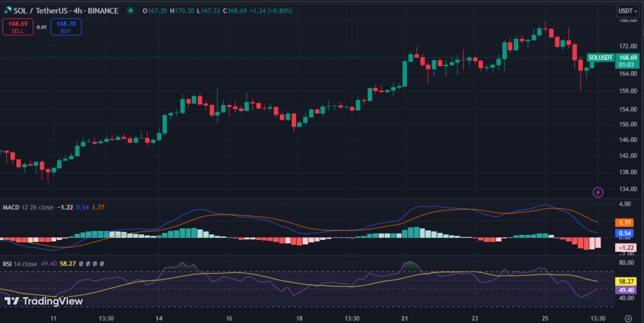
Task: Click the 146.00 price axis label
Action: [628, 140]
